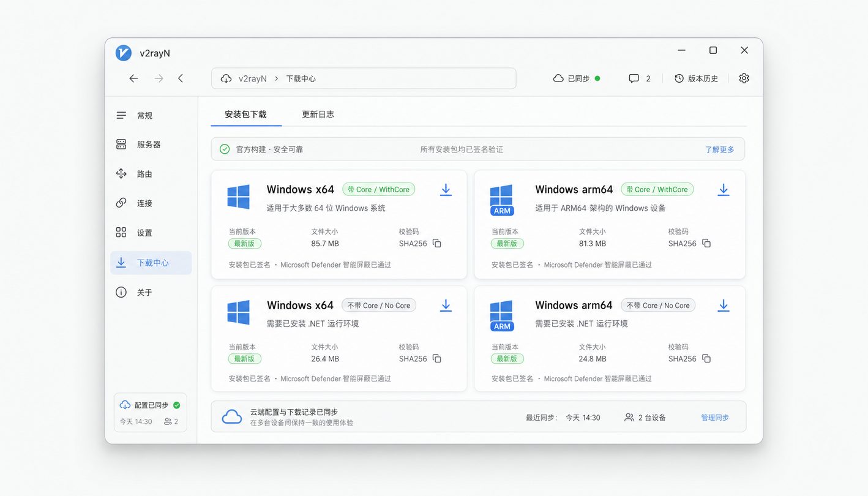Switch to the 安装包下载 tab

245,115
